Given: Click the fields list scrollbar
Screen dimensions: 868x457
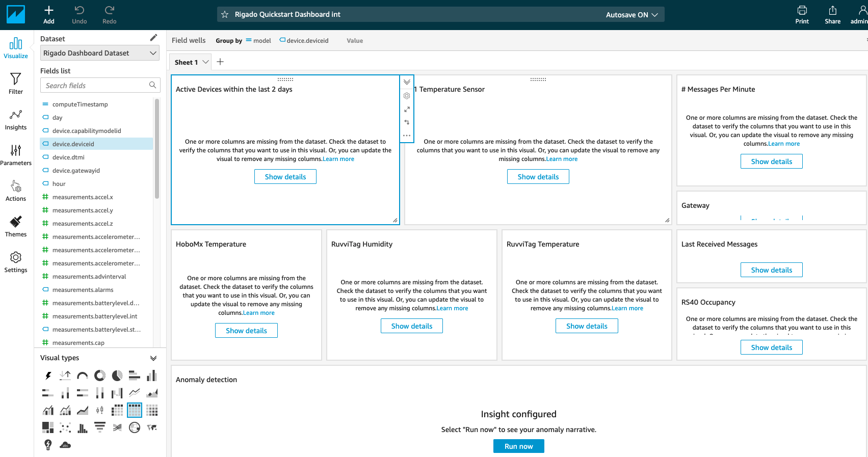Looking at the screenshot, I should [157, 148].
